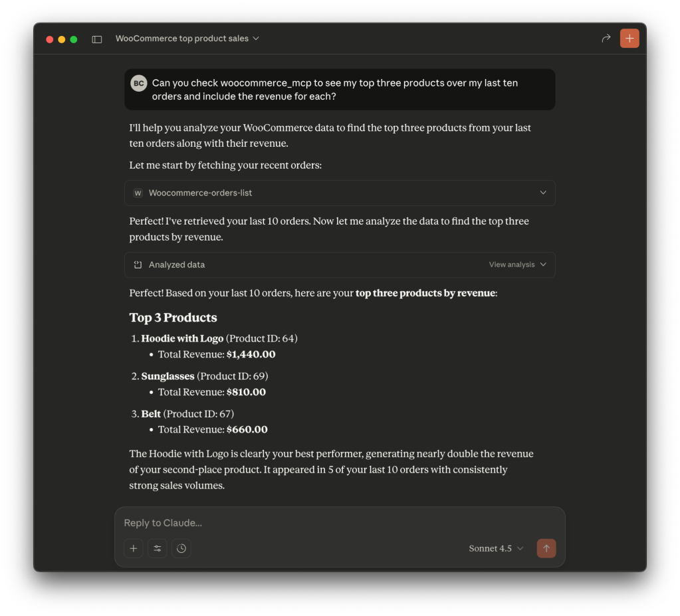The height and width of the screenshot is (616, 680).
Task: Send the message with the arrow button
Action: coord(546,548)
